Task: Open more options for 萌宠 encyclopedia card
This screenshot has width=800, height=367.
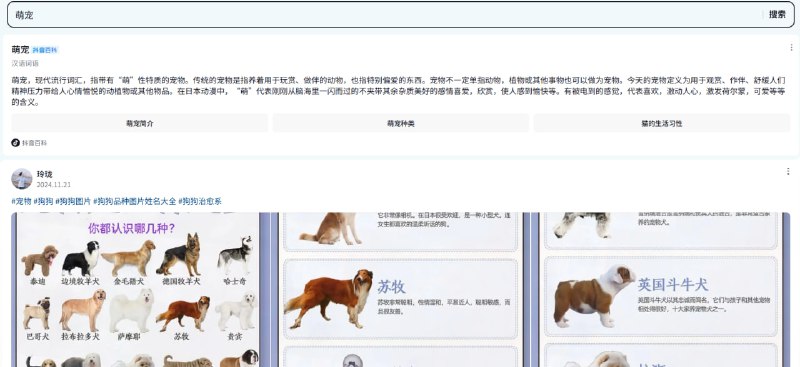Action: click(x=791, y=47)
